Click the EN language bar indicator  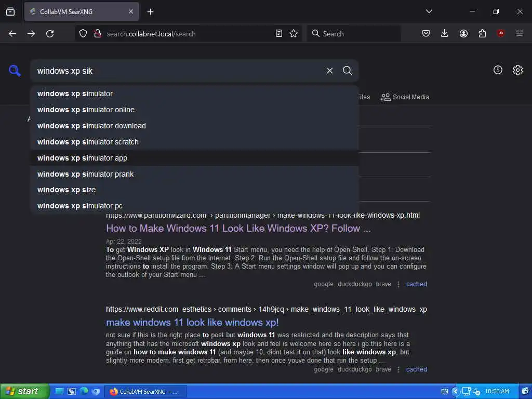click(x=444, y=391)
